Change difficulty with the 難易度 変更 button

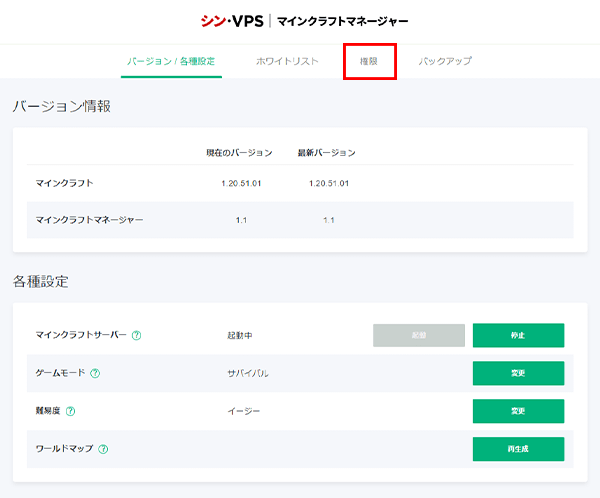(x=518, y=411)
